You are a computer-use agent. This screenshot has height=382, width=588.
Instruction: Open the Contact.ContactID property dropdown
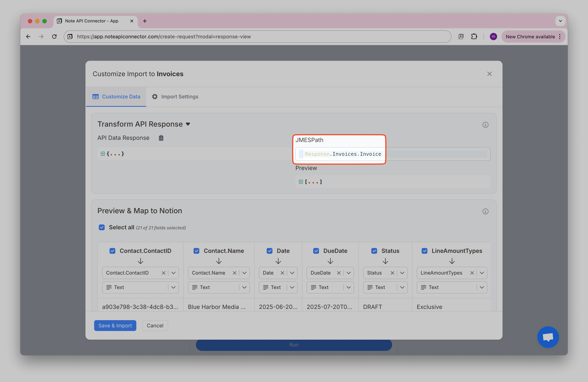coord(173,273)
